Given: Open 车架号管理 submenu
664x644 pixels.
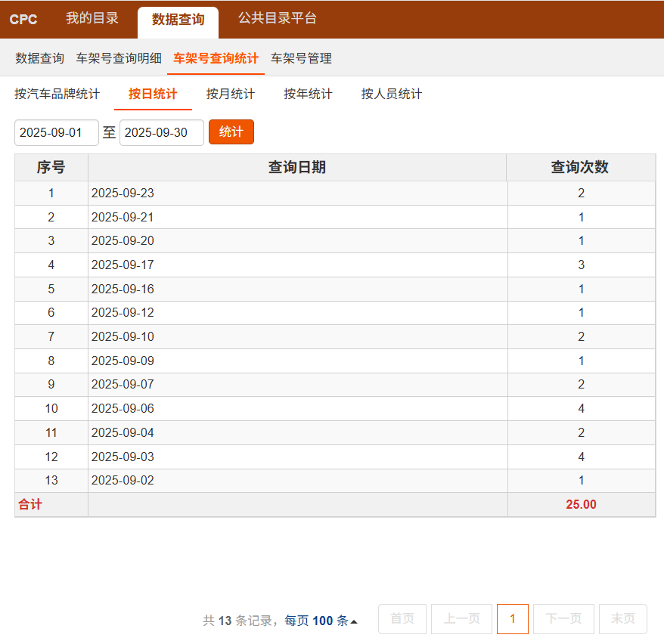Looking at the screenshot, I should (x=301, y=58).
